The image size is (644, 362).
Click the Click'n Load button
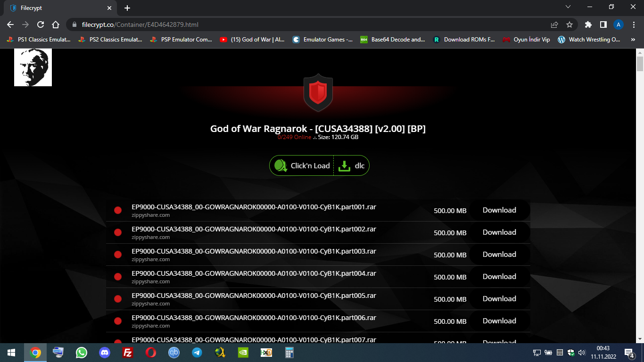pos(302,166)
